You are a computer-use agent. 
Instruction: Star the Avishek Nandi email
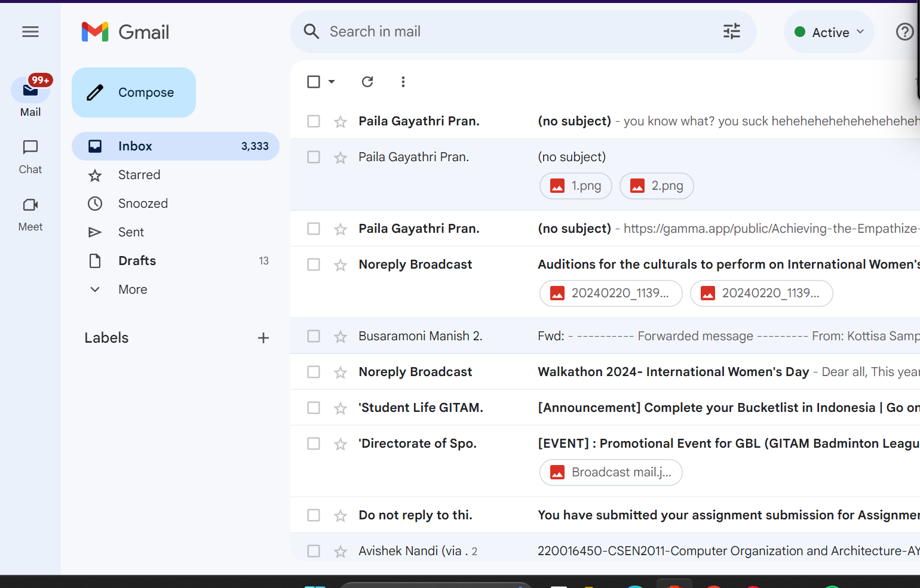(x=341, y=552)
